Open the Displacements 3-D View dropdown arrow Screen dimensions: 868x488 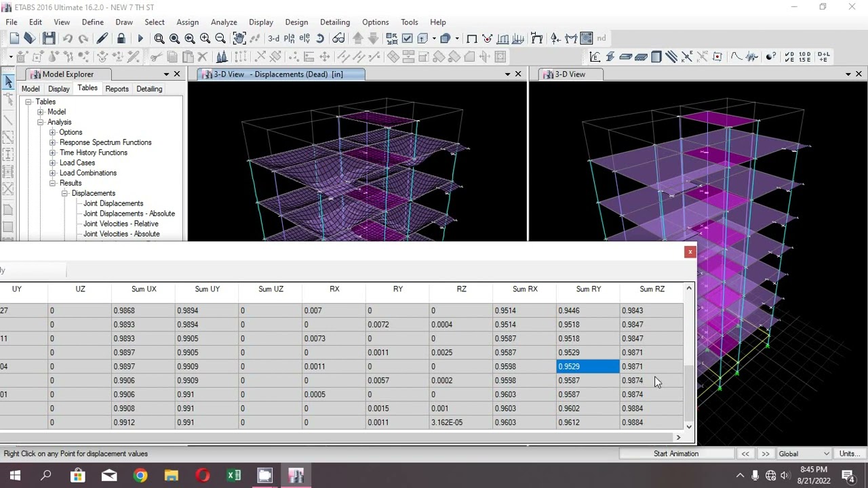pyautogui.click(x=507, y=74)
